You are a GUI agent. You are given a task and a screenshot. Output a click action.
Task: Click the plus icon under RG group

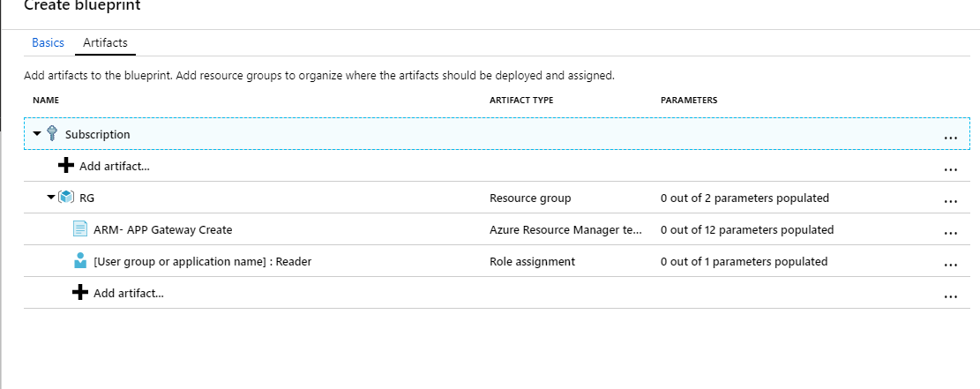80,293
